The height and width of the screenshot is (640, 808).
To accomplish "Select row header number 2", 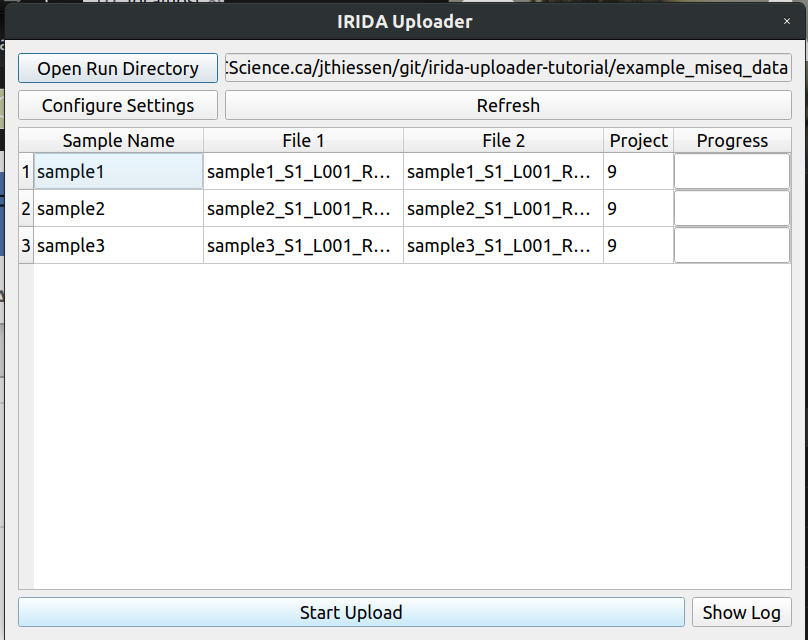I will (x=26, y=208).
